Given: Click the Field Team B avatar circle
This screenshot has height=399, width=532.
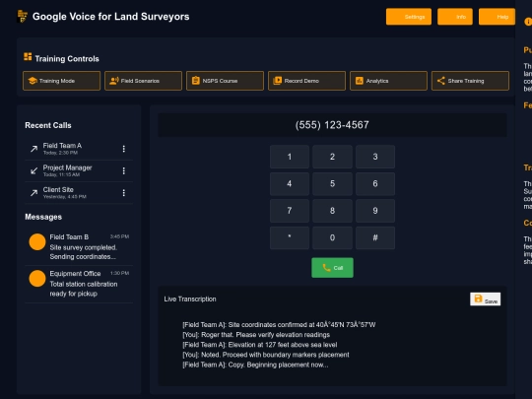Looking at the screenshot, I should point(37,242).
